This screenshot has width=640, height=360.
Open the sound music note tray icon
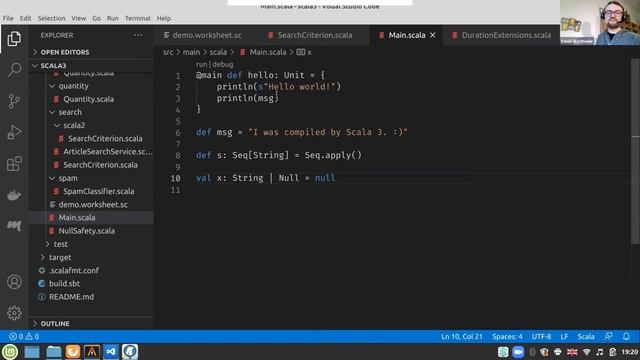600,352
